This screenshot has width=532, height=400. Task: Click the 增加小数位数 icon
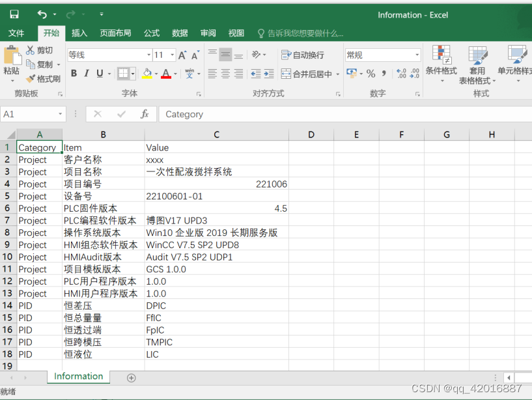pyautogui.click(x=400, y=72)
